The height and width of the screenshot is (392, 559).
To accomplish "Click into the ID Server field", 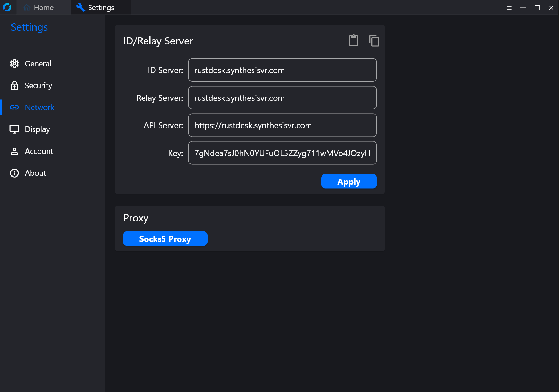I will pyautogui.click(x=283, y=70).
